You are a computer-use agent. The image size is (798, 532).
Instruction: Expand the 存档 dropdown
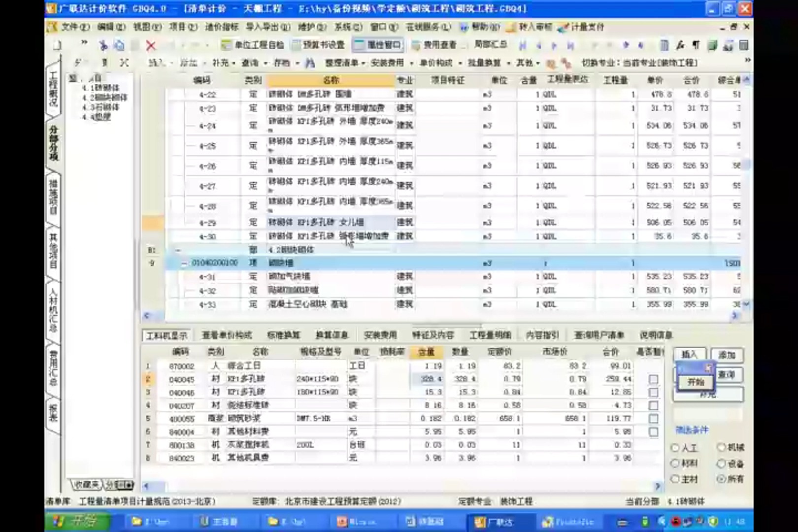297,63
